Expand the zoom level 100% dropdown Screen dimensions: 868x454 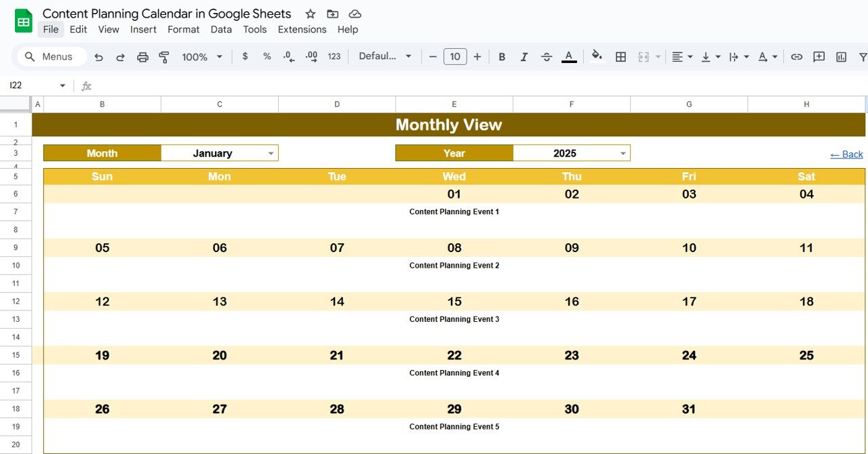tap(202, 57)
